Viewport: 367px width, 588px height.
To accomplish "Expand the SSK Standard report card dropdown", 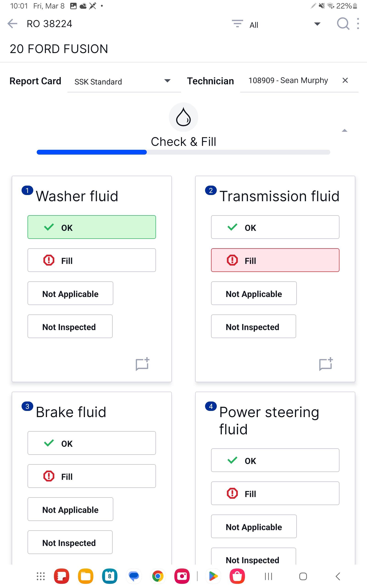I will (x=124, y=82).
